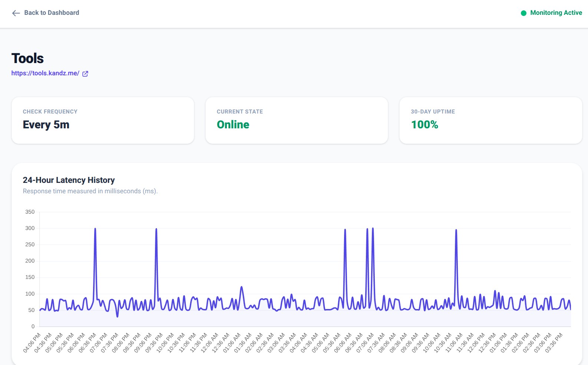Open the external link icon beside URL
Screen dimensions: 588x365
pos(85,73)
